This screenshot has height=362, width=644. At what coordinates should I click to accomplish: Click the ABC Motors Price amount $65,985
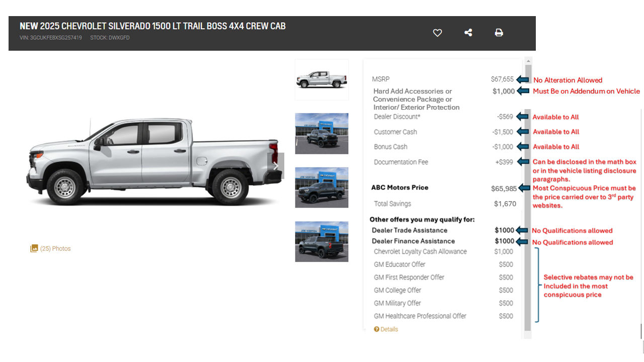coord(504,189)
